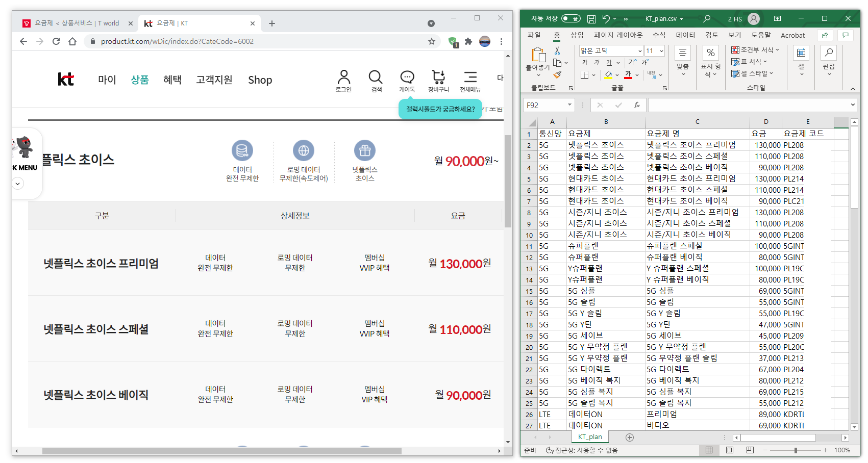Viewport: 868px width, 463px height.
Task: Collapse the Excel ribbon
Action: click(x=853, y=89)
